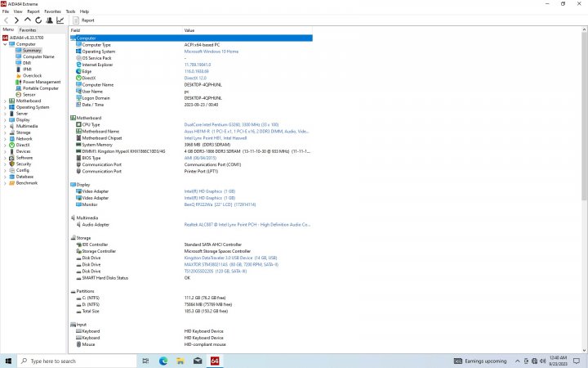Open the Microsoft Windows 10 Home link
The height and width of the screenshot is (368, 588).
click(x=212, y=52)
